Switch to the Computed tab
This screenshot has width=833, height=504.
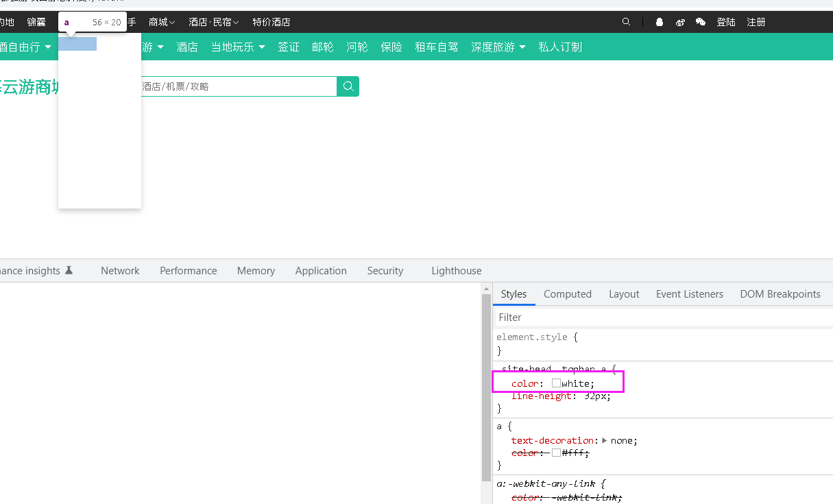click(568, 293)
